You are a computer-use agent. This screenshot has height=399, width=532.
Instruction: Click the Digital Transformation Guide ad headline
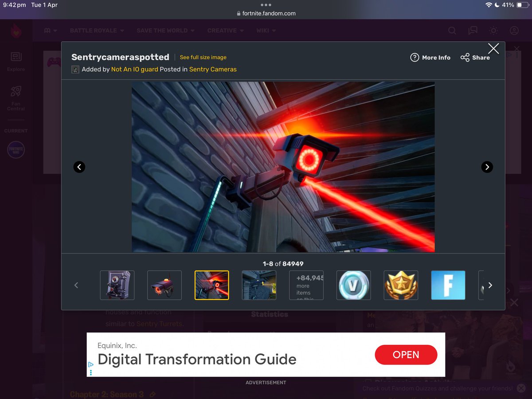point(197,359)
